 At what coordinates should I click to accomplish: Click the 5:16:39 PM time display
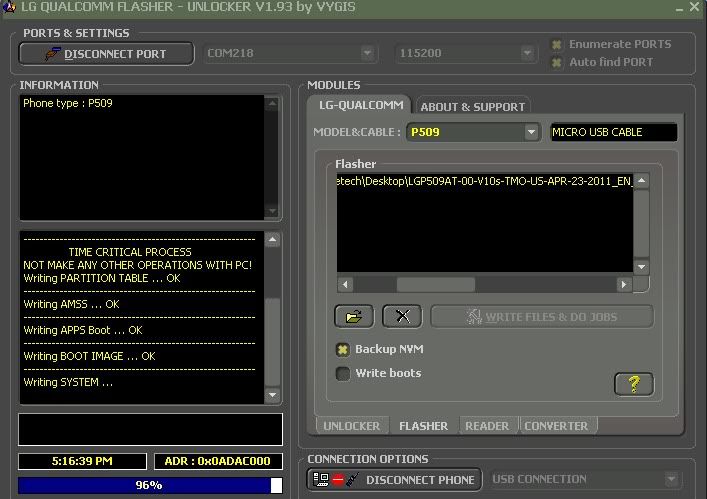coord(82,461)
